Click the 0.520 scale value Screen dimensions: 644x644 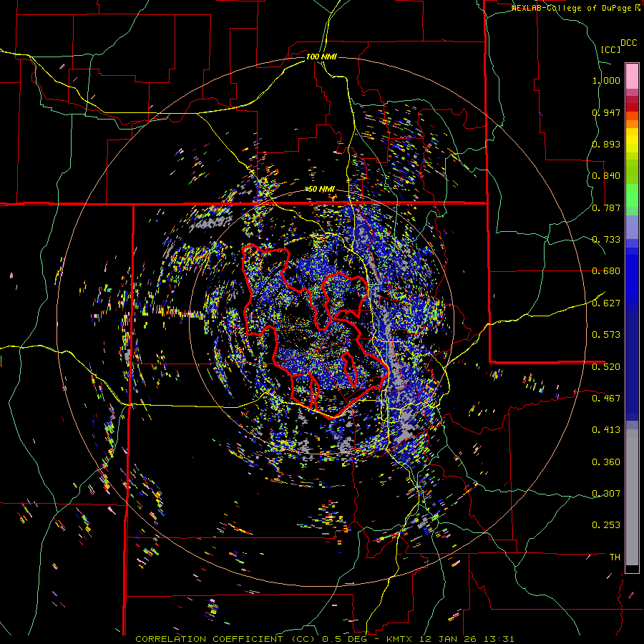click(x=606, y=366)
